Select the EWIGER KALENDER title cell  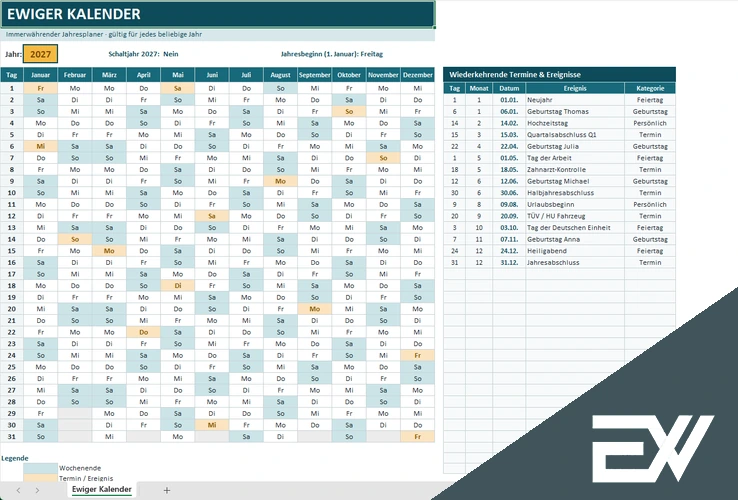pyautogui.click(x=217, y=14)
